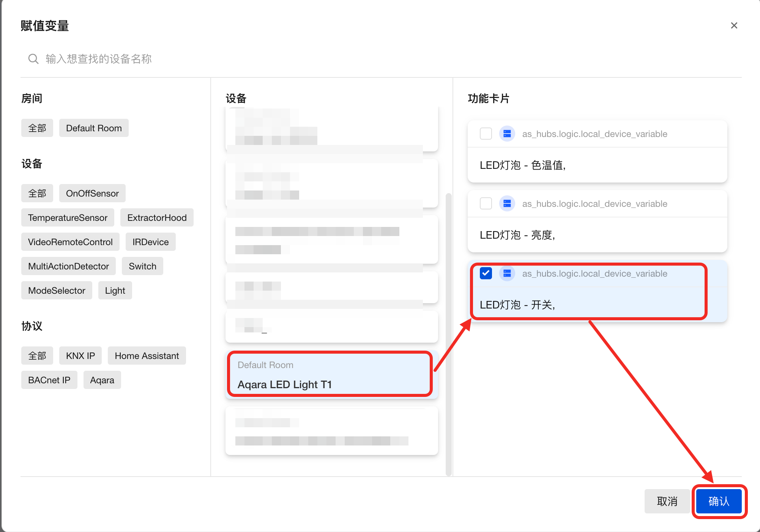760x532 pixels.
Task: Click device icon on 色温值 card
Action: 507,134
